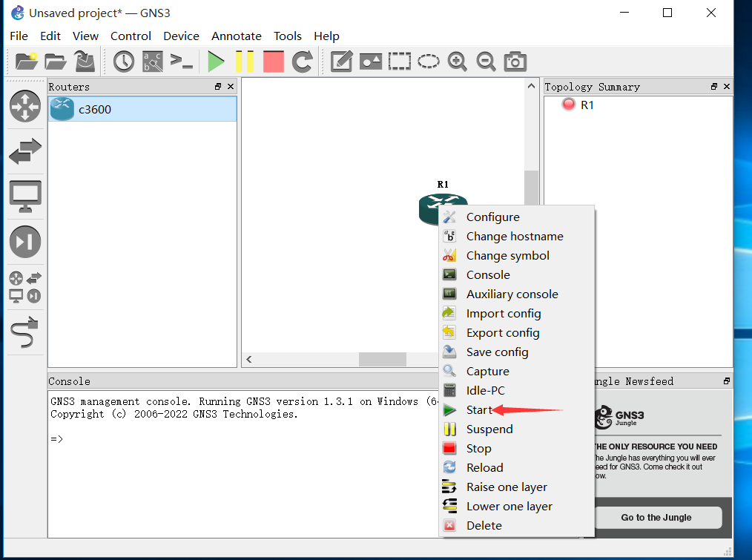752x560 pixels.
Task: Browse switches in the device sidebar
Action: click(25, 151)
